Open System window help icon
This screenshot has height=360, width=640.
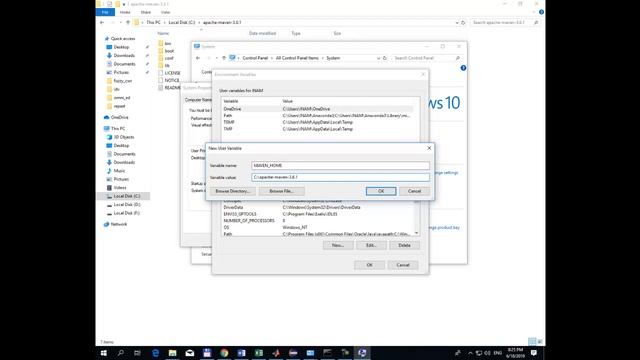coord(463,68)
